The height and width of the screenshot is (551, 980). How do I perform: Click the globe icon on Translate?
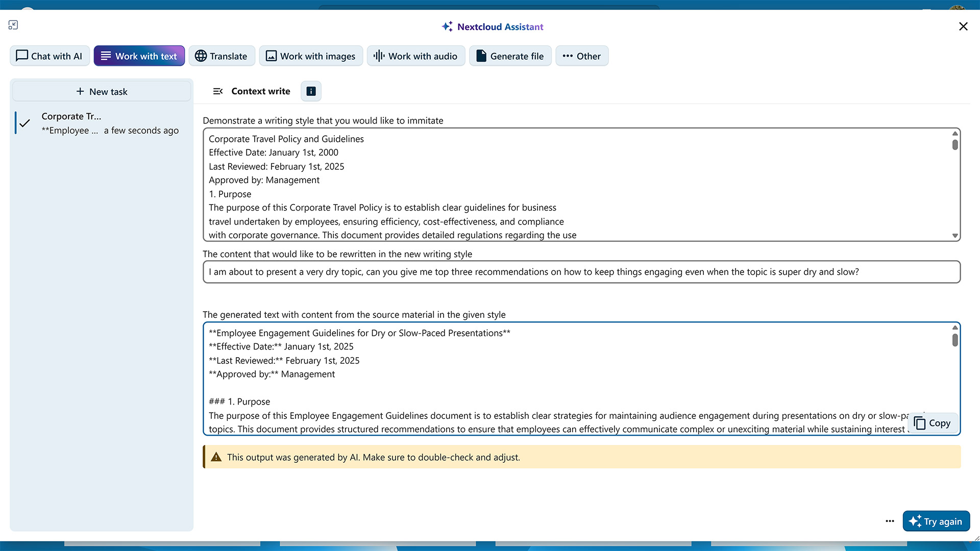(201, 56)
